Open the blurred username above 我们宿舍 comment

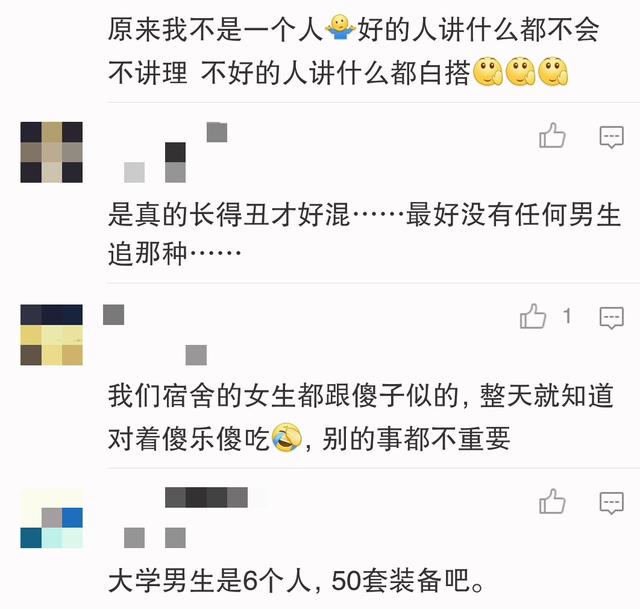tap(155, 334)
